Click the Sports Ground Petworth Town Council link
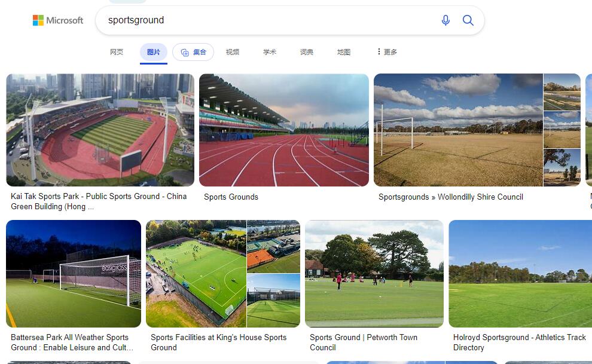Image resolution: width=592 pixels, height=364 pixels. click(x=364, y=342)
